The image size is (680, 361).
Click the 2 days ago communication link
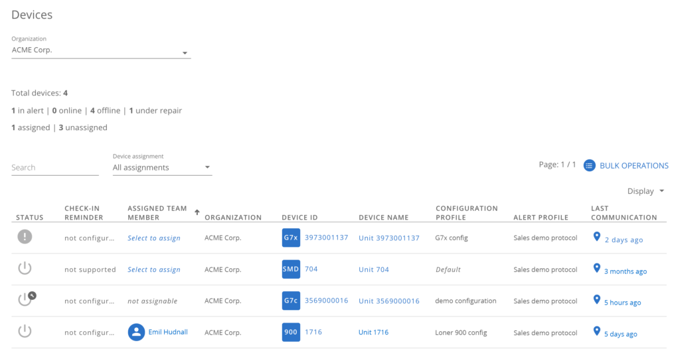click(x=624, y=240)
